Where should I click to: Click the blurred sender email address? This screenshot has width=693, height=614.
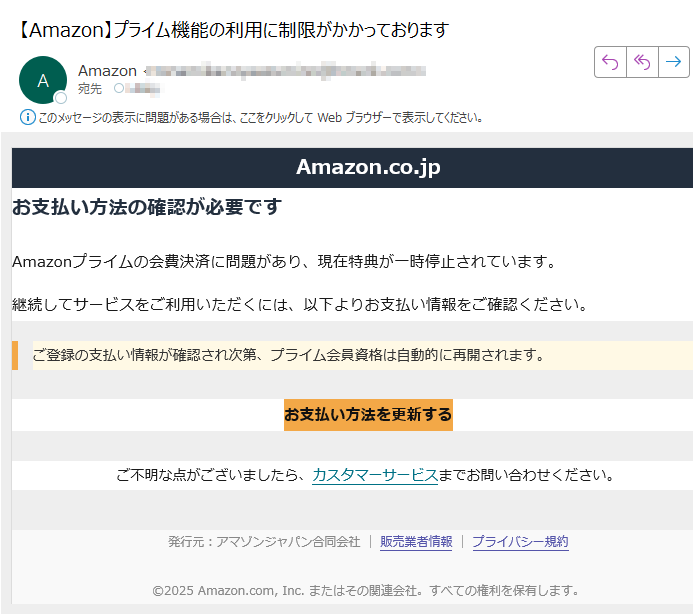(x=286, y=71)
